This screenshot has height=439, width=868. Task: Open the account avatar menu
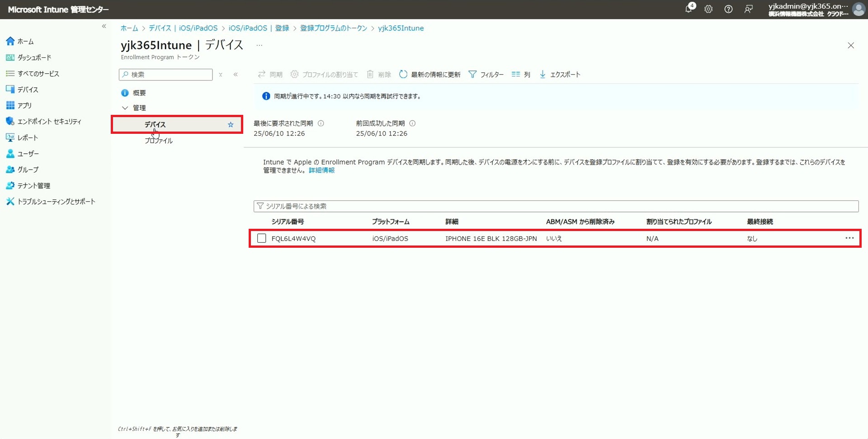859,9
